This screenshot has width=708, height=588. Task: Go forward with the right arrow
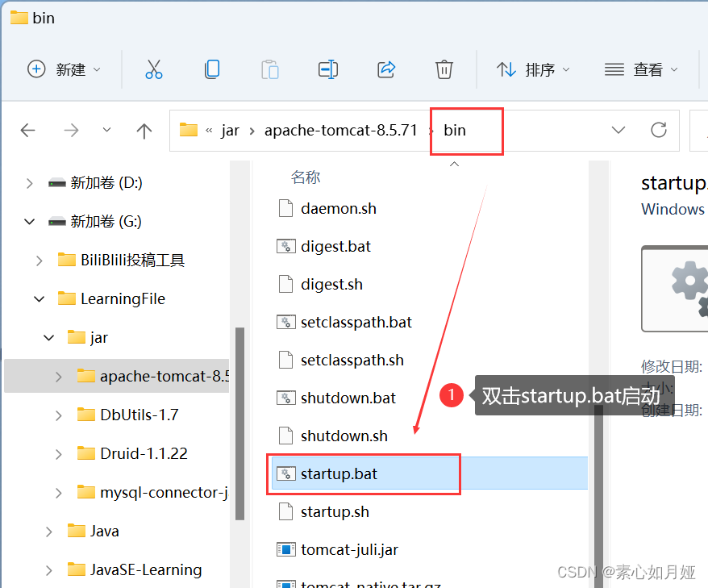click(x=71, y=131)
